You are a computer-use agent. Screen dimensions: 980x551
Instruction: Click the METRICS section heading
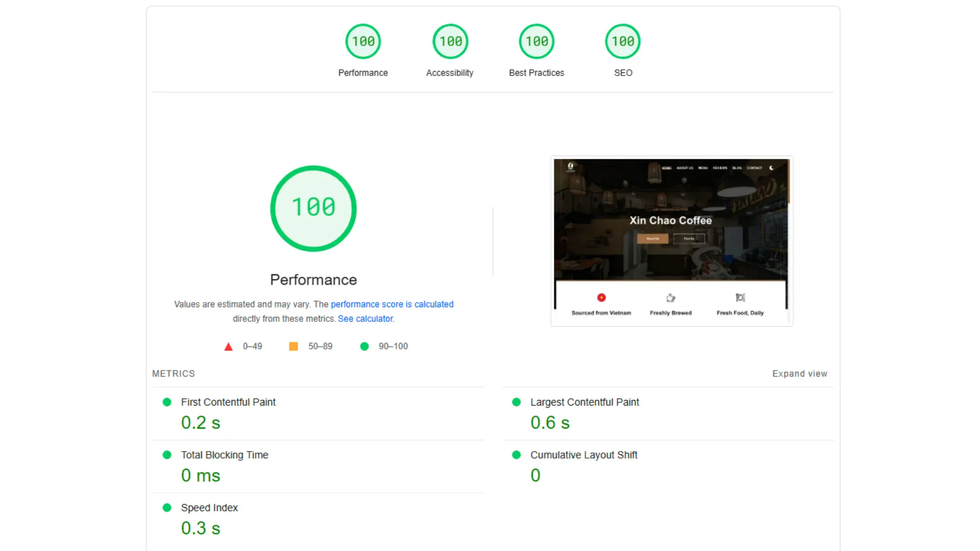(174, 373)
